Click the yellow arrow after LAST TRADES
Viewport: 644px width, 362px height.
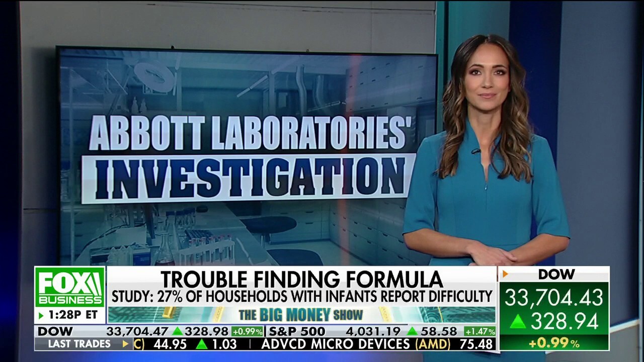125,344
